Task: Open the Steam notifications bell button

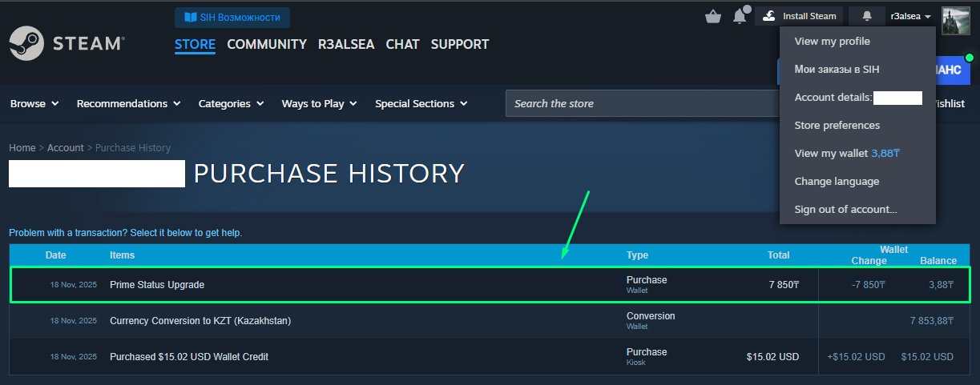Action: click(866, 16)
